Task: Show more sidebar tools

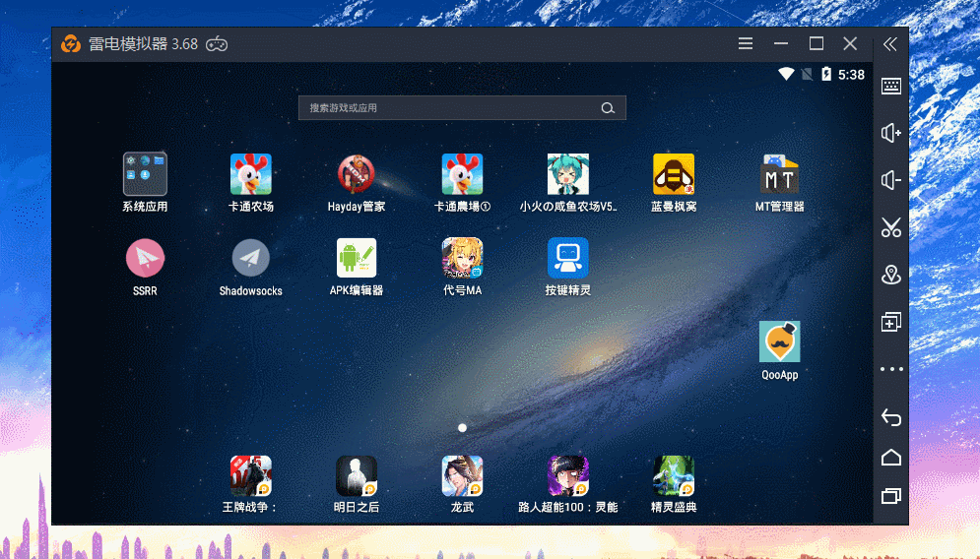Action: [890, 369]
